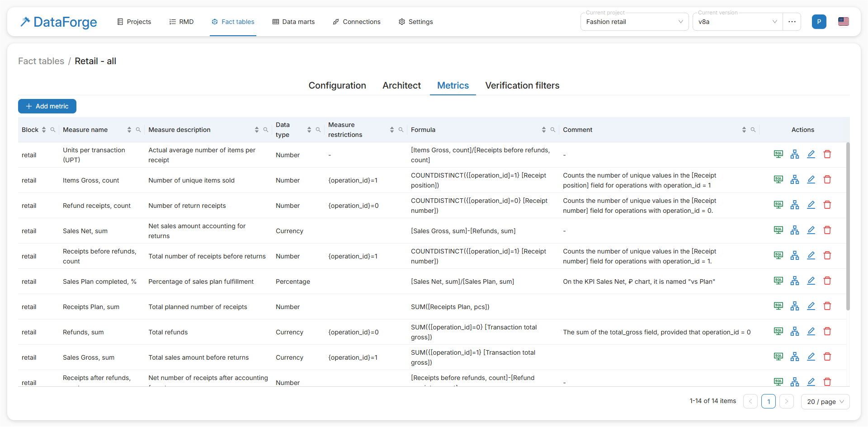Click the table's vertical scrollbar
The image size is (868, 427).
(848, 226)
